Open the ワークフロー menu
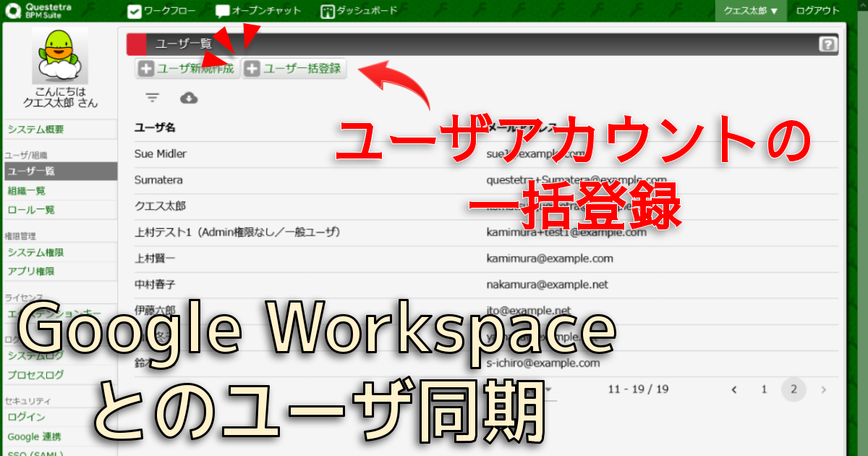This screenshot has width=868, height=456. point(162,11)
